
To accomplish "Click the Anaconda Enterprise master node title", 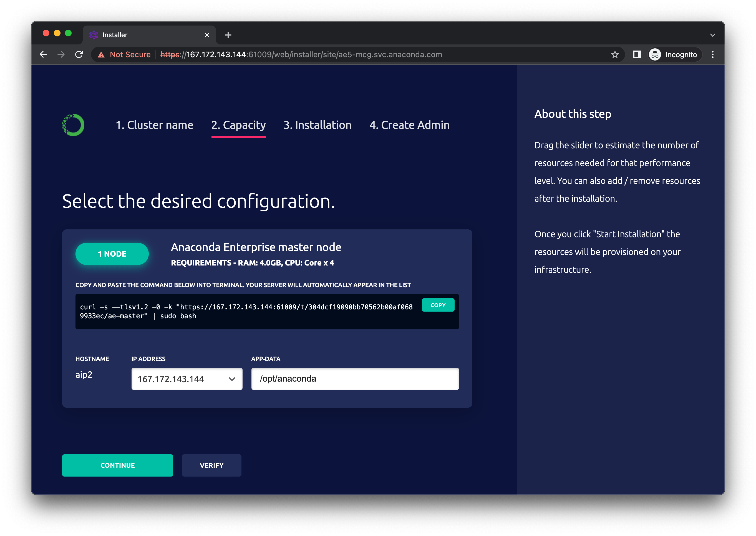I will pos(256,247).
